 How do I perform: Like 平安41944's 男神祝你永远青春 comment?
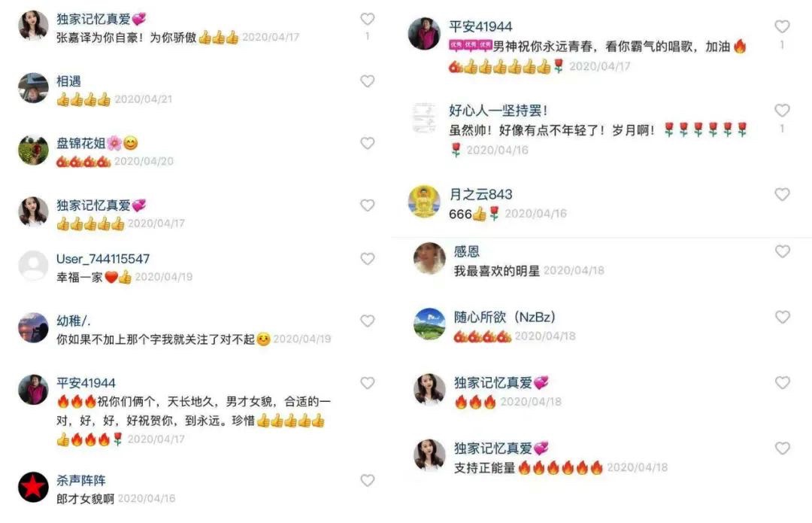tap(782, 26)
